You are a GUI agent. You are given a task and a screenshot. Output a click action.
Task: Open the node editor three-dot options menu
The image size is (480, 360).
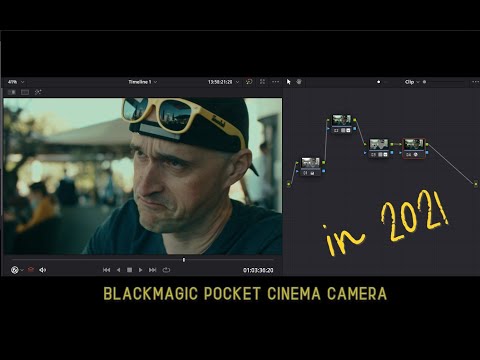click(x=476, y=82)
